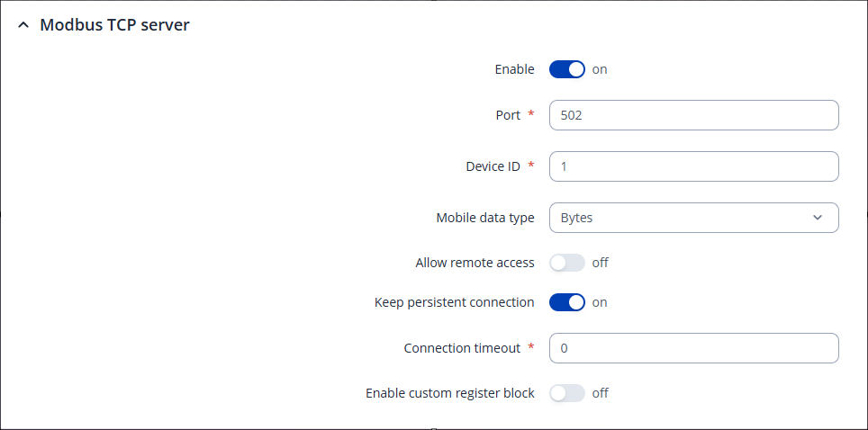868x430 pixels.
Task: Click the Modbus TCP server heading
Action: 114,25
